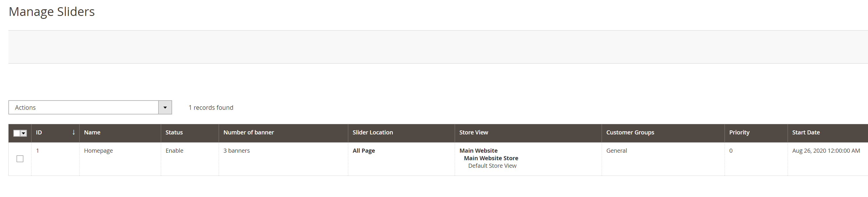Image resolution: width=868 pixels, height=197 pixels.
Task: Click the Actions dropdown arrow button
Action: pos(165,107)
